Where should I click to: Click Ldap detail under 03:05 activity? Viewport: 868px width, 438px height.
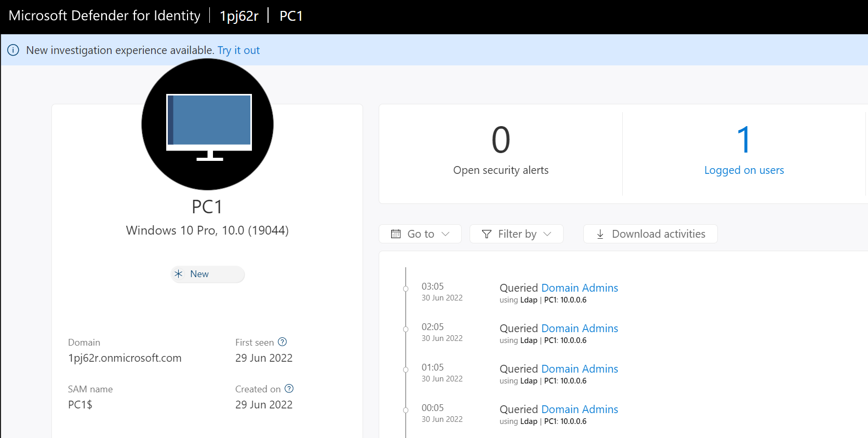click(x=529, y=300)
